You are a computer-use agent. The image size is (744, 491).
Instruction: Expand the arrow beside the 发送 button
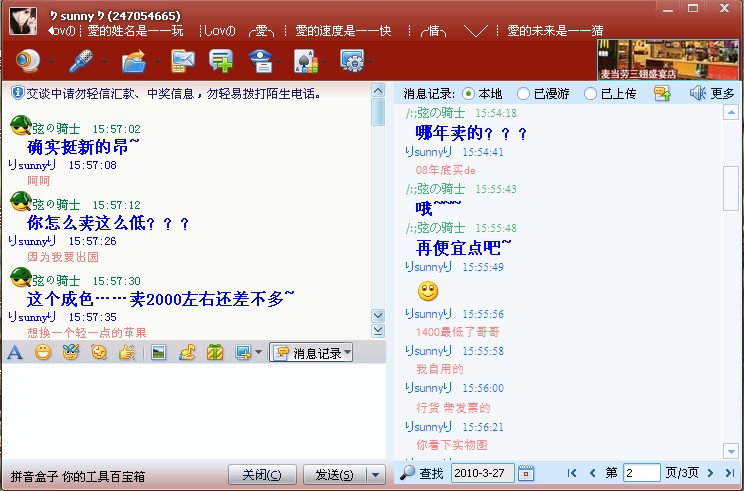(x=376, y=474)
